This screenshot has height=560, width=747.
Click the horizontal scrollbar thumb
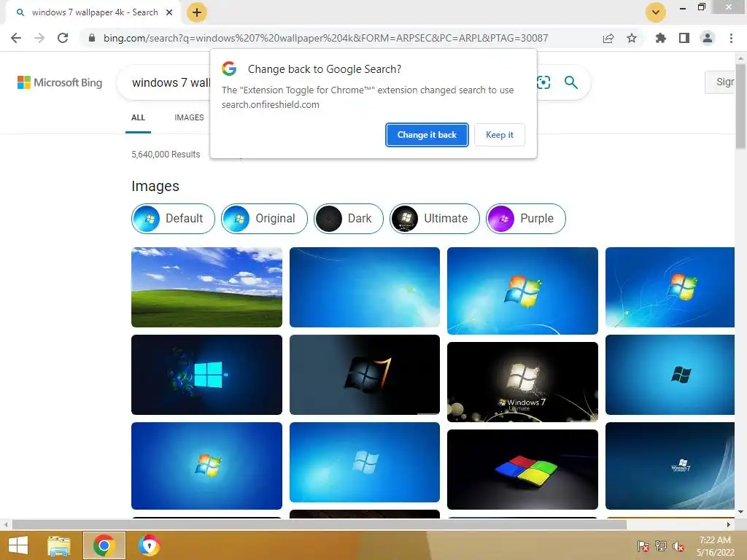point(320,525)
